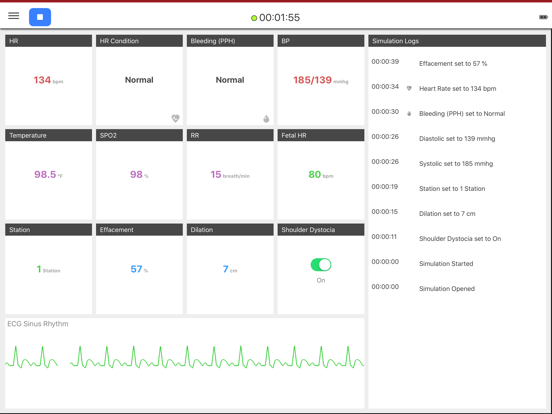Select log entry Dilation set to 7 cm
Image resolution: width=552 pixels, height=414 pixels.
click(x=447, y=214)
